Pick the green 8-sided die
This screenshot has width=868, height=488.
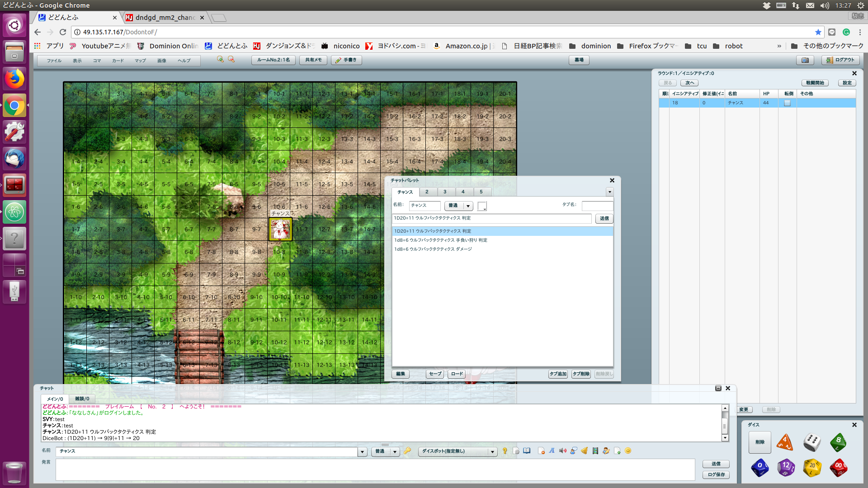(838, 442)
